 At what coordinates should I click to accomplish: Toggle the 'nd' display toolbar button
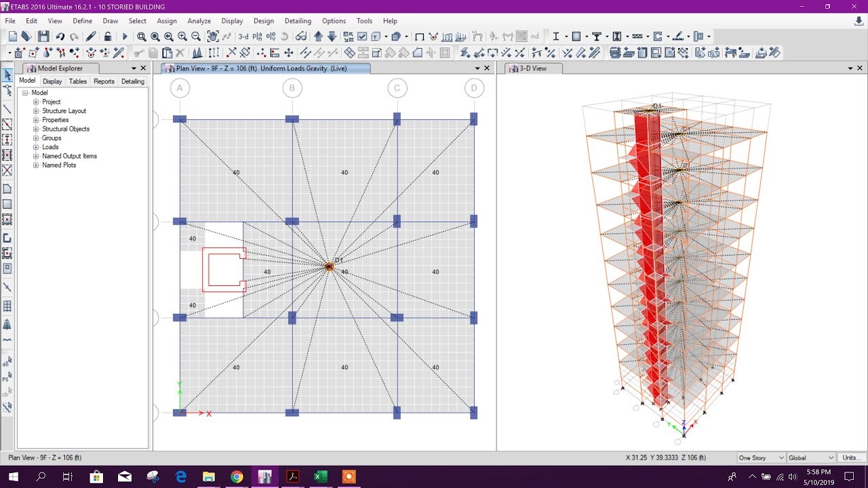tap(535, 37)
